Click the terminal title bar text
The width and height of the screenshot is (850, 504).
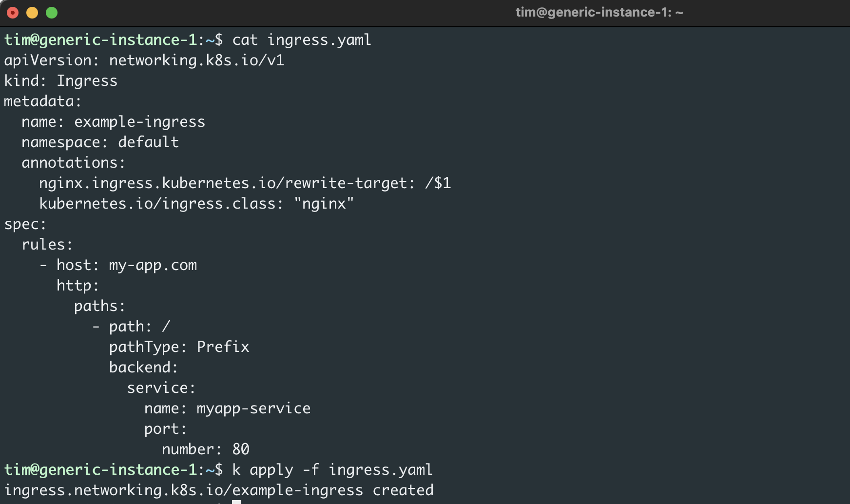point(600,12)
